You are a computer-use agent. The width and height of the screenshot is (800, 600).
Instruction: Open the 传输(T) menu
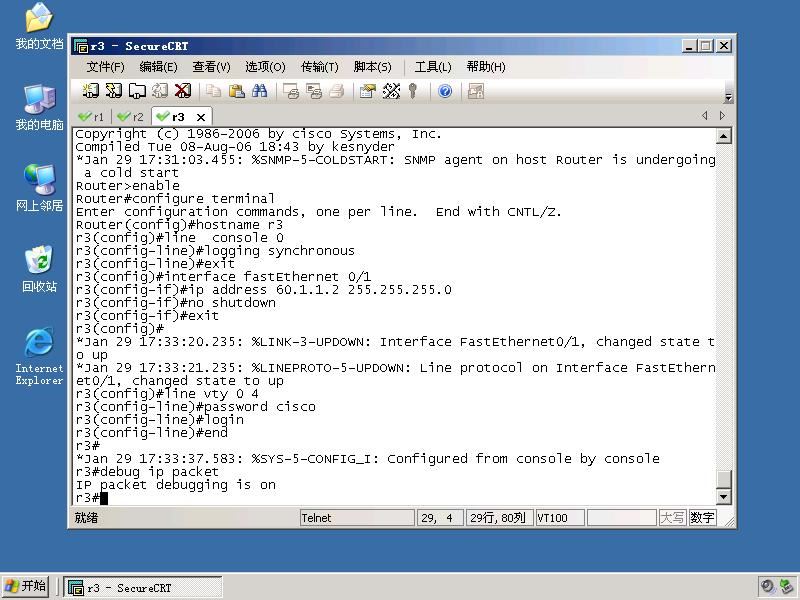tap(319, 67)
